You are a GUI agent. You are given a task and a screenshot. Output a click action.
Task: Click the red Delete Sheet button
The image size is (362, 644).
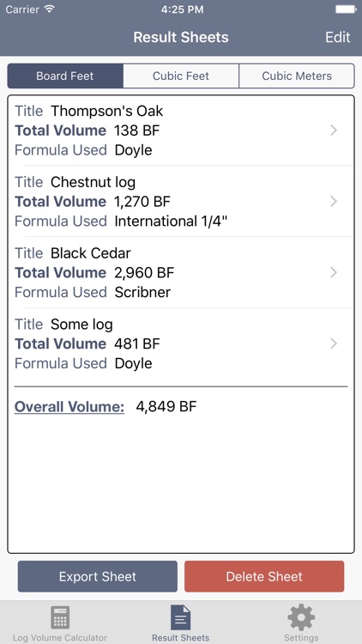point(264,576)
